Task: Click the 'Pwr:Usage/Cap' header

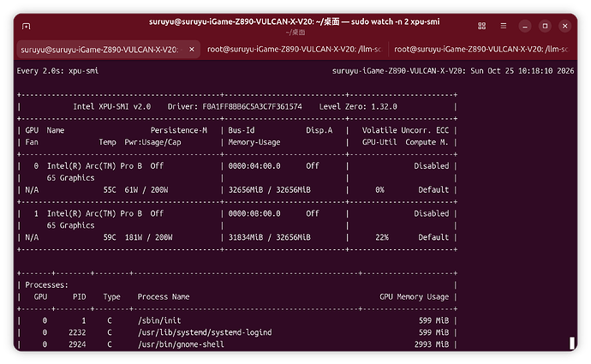Action: pyautogui.click(x=152, y=142)
